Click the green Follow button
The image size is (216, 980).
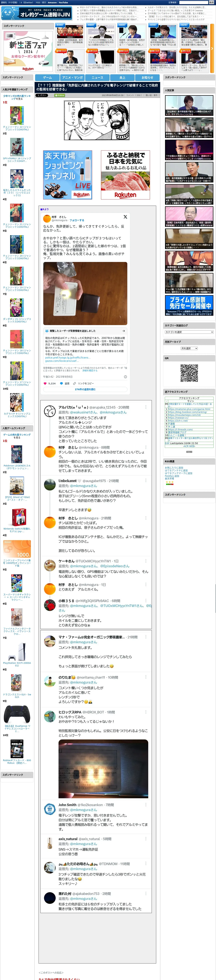click(60, 96)
